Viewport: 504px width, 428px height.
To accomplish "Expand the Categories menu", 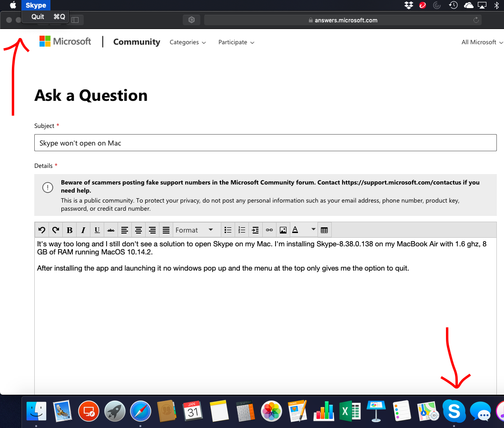I will point(188,42).
